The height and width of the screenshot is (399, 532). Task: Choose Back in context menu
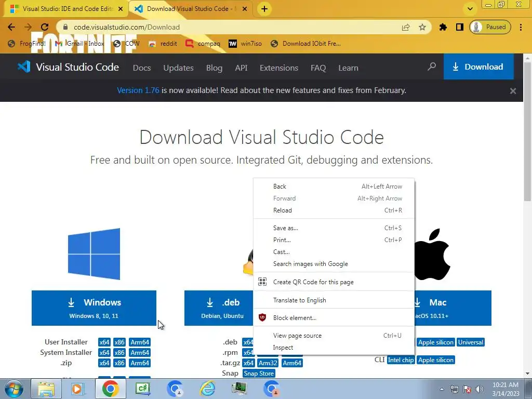tap(334, 187)
